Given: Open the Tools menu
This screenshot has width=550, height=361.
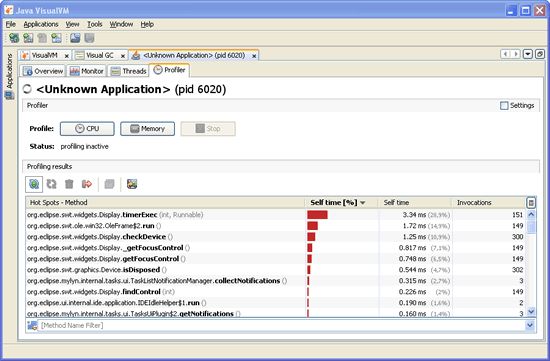Looking at the screenshot, I should pos(94,24).
